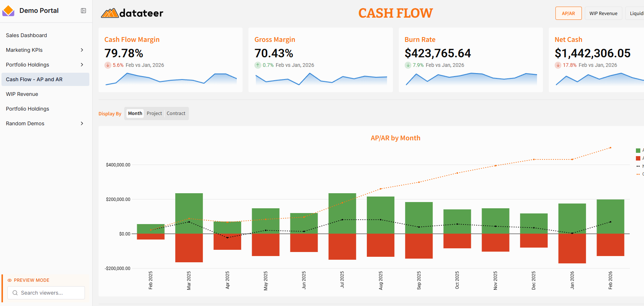Click the Preview Mode eye icon
The height and width of the screenshot is (306, 644).
[10, 280]
